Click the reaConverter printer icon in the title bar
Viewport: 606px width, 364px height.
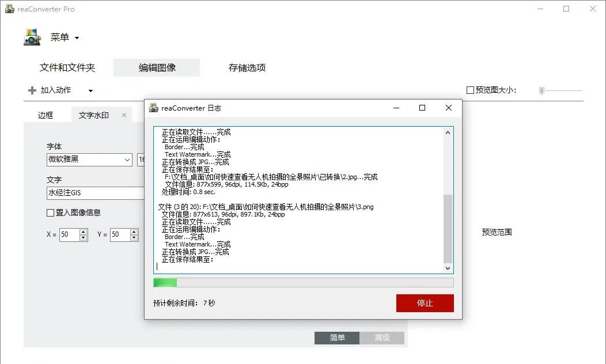coord(8,9)
